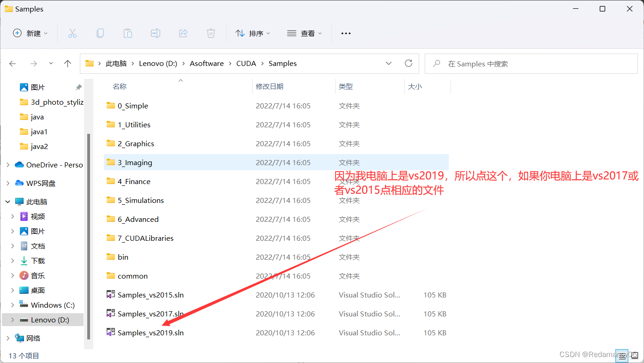Viewport: 644px width, 363px height.
Task: Click the Cut scissors icon in toolbar
Action: click(72, 33)
